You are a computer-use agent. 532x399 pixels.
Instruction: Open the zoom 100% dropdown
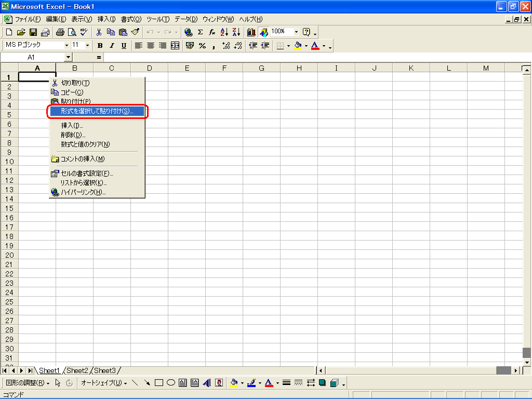pyautogui.click(x=296, y=32)
